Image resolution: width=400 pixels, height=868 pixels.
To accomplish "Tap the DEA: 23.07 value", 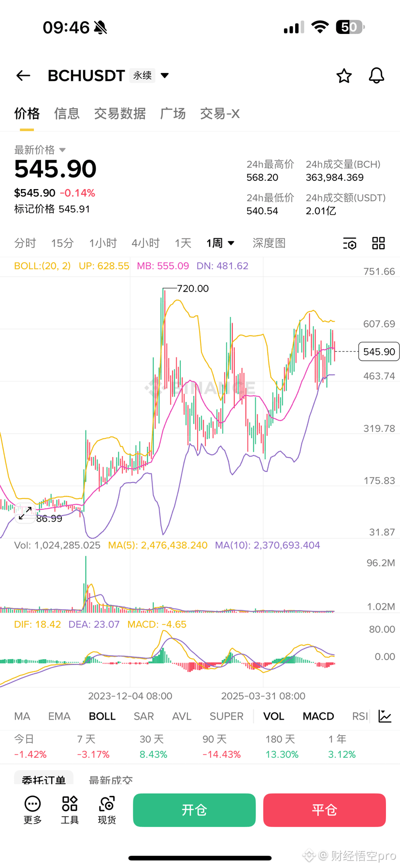I will [x=94, y=624].
